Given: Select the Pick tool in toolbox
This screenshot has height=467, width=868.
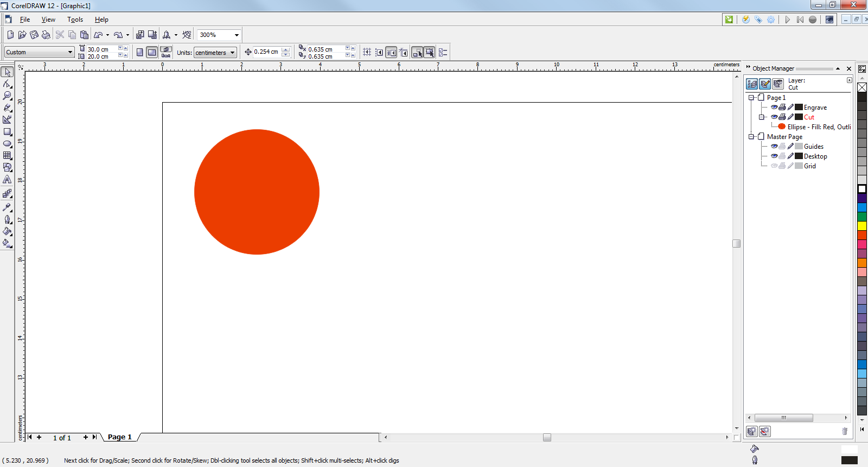Looking at the screenshot, I should 7,72.
